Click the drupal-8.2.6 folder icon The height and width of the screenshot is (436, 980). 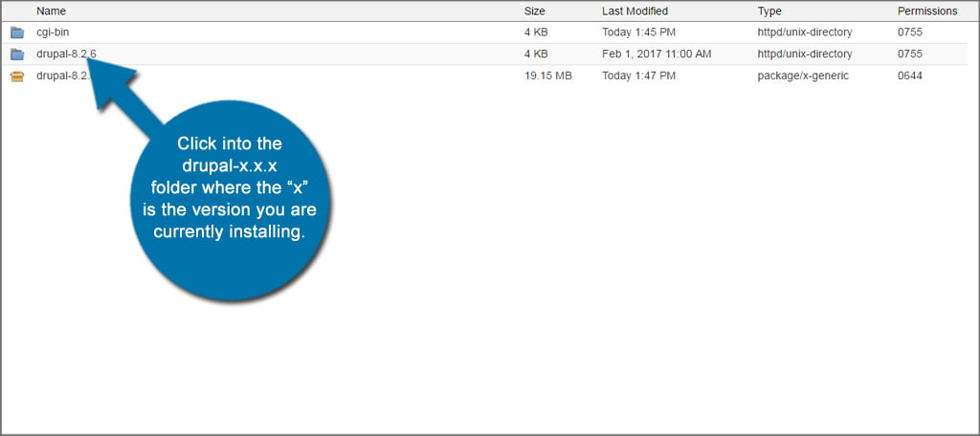tap(17, 54)
